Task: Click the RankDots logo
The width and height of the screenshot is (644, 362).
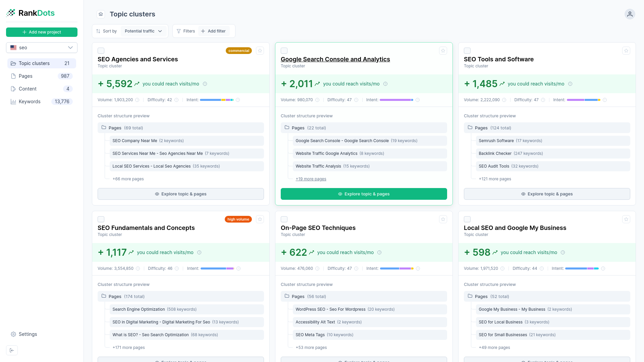Action: click(x=30, y=13)
